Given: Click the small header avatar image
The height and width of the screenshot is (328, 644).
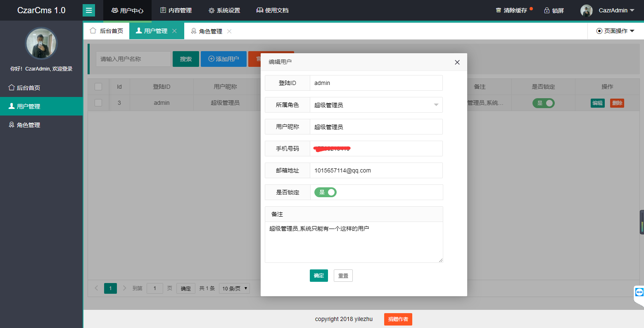Looking at the screenshot, I should [587, 11].
